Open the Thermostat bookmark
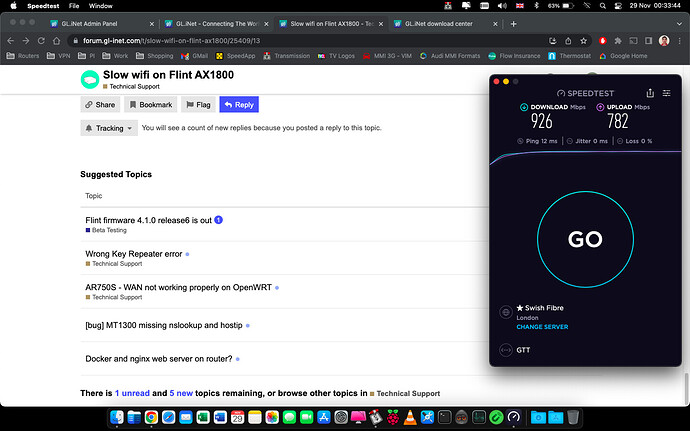 pos(569,56)
